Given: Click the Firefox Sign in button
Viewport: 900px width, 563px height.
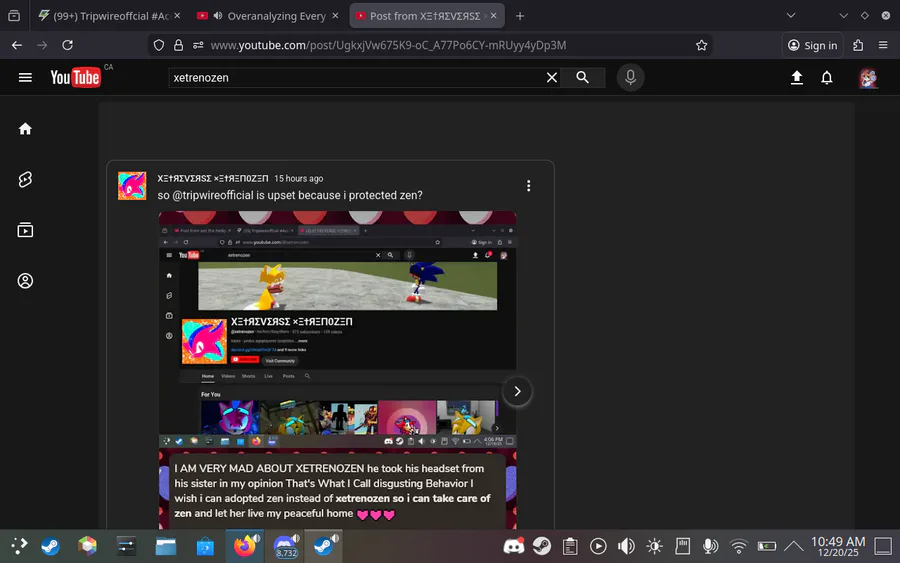Looking at the screenshot, I should click(812, 45).
